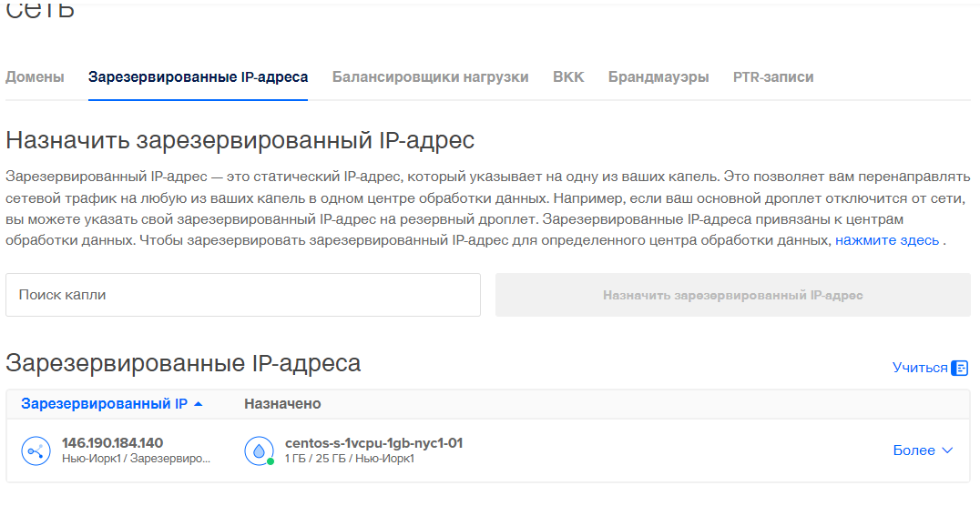The height and width of the screenshot is (506, 980).
Task: Focus the Поиск капли search field
Action: click(242, 295)
